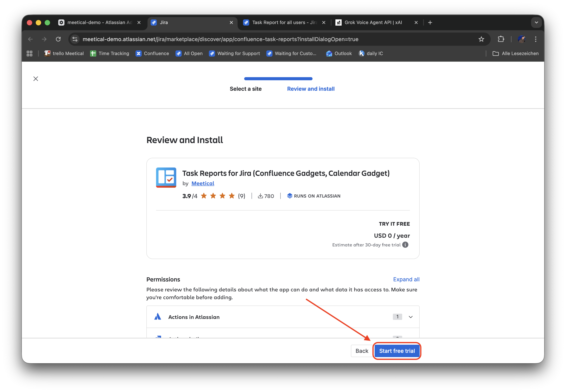Click the Task Reports for Jira app logo
566x392 pixels.
(166, 178)
